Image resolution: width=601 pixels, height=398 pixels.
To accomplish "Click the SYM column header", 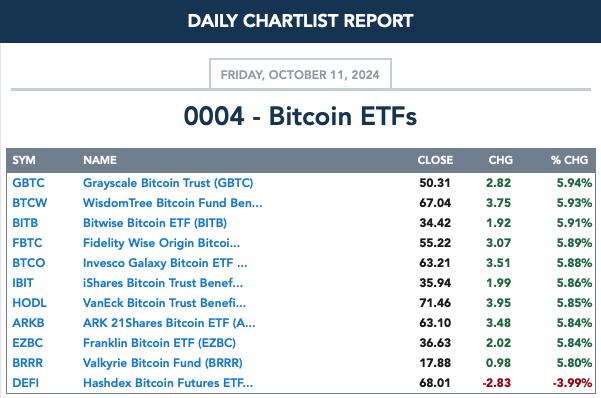I will (24, 160).
